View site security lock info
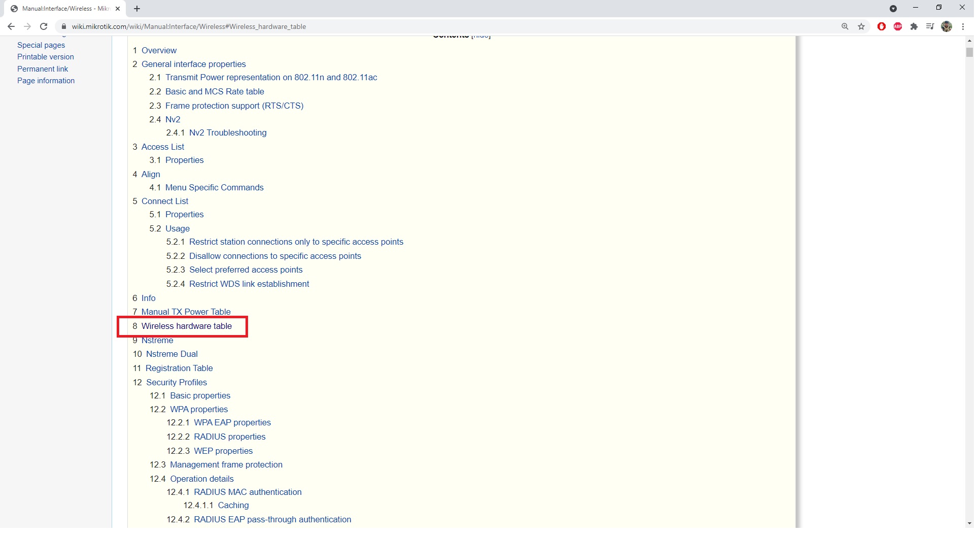Screen dimensions: 980x535 64,26
